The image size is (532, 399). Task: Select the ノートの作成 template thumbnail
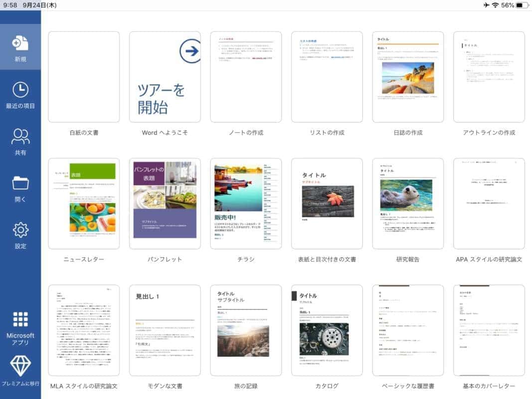[246, 77]
